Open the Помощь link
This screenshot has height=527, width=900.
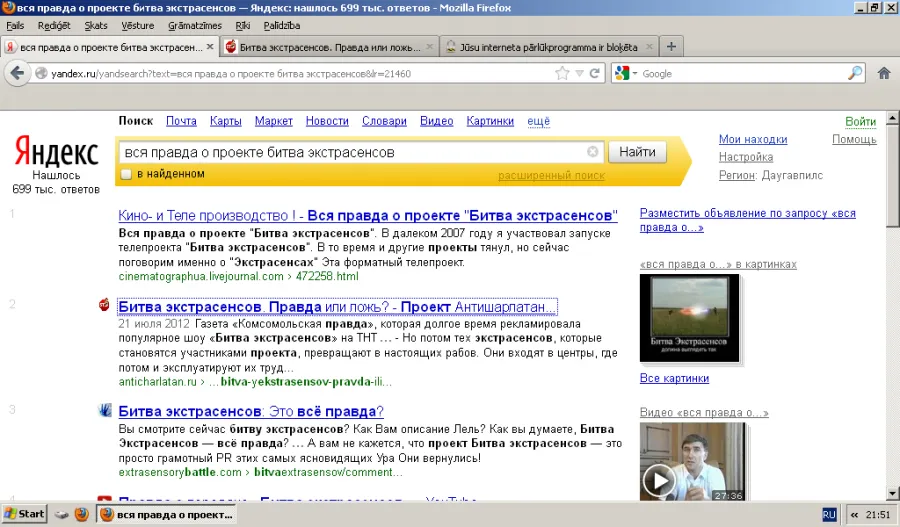(854, 139)
